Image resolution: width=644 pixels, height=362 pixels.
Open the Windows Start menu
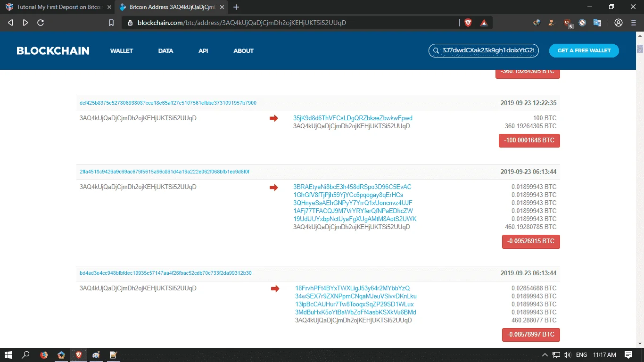coord(9,355)
